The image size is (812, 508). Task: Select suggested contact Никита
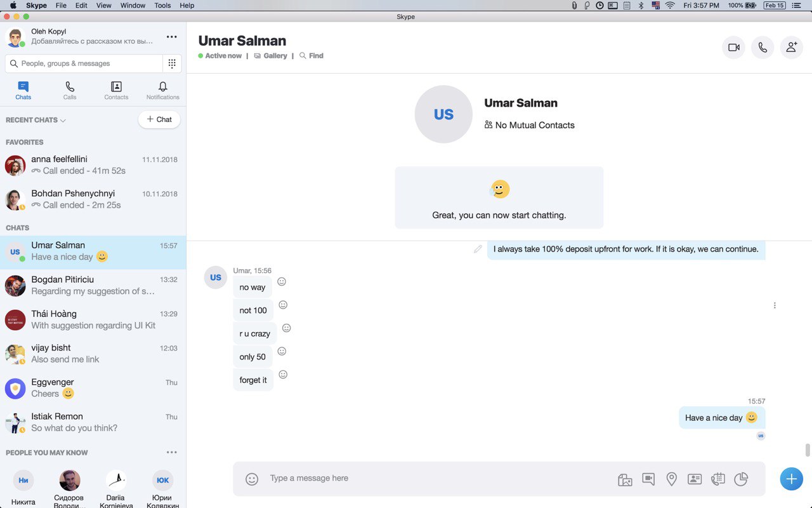pos(23,489)
